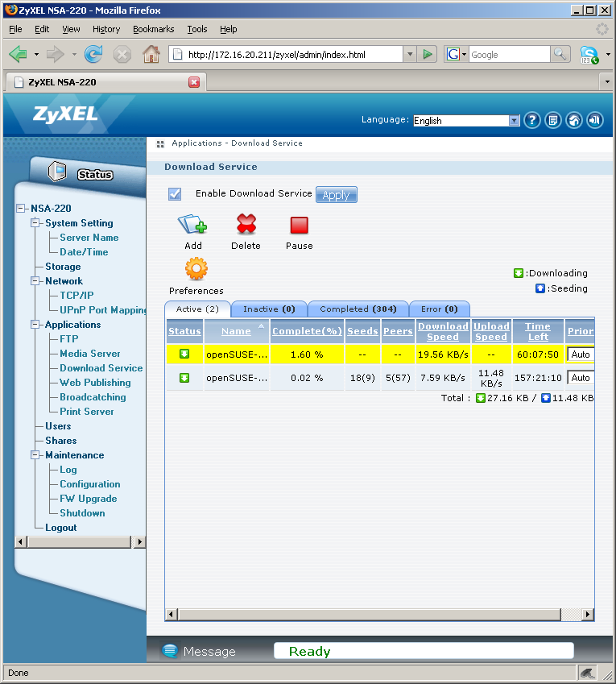Open priority dropdown for 1.60 % download
The width and height of the screenshot is (616, 684).
point(581,354)
